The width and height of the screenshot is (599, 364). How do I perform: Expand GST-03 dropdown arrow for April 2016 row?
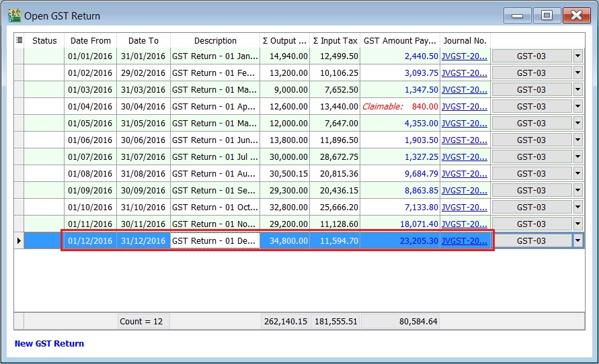[x=577, y=107]
